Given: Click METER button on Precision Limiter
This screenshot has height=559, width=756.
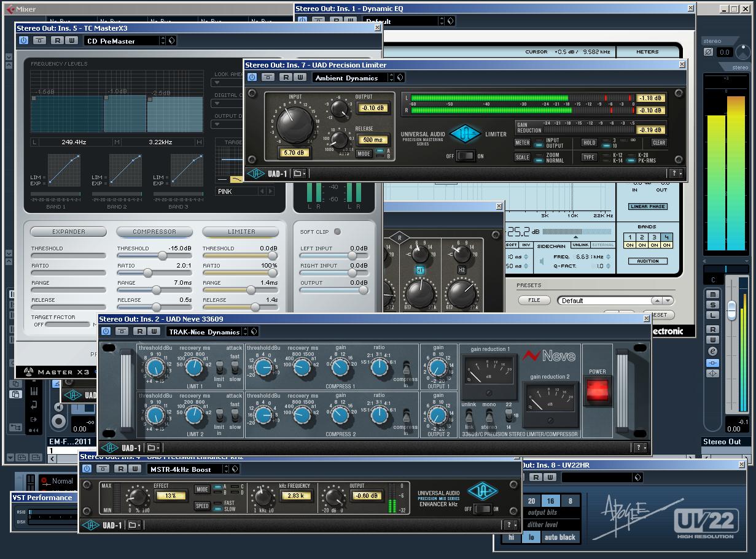Looking at the screenshot, I should click(522, 143).
